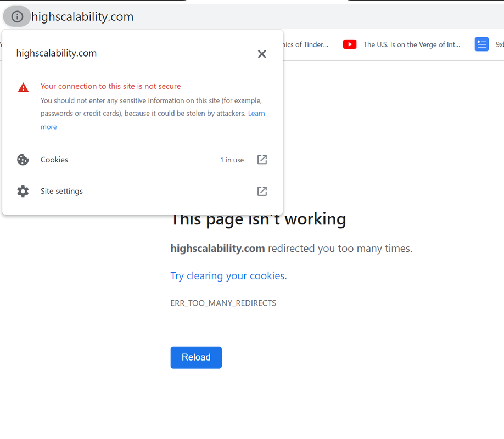Click the YouTube bookmark icon
This screenshot has height=439, width=504.
pos(350,44)
